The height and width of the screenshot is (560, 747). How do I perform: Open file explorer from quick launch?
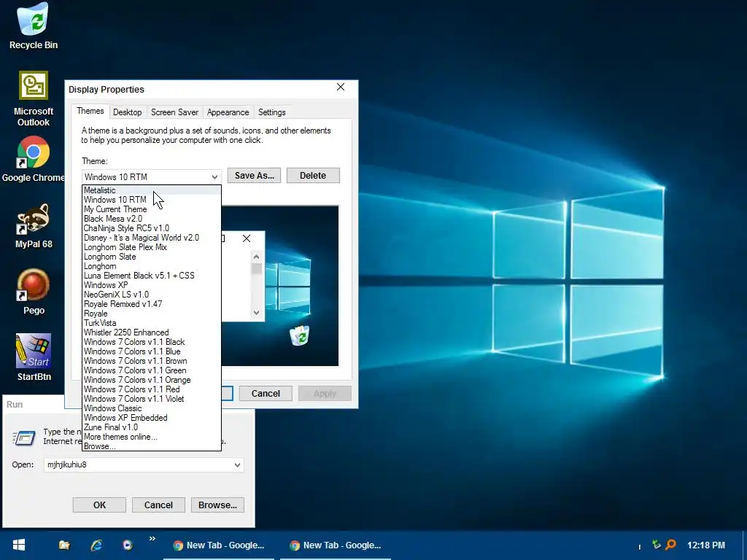click(64, 545)
